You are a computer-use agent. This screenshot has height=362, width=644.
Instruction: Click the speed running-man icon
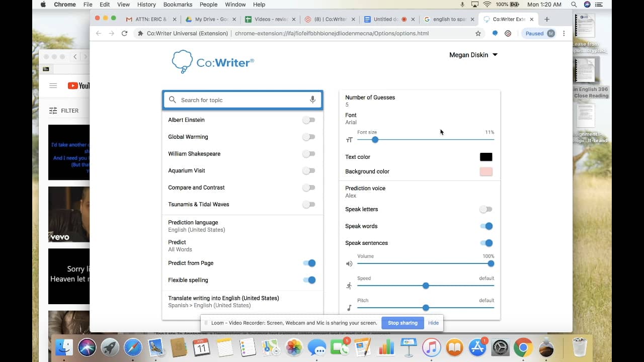click(x=349, y=286)
